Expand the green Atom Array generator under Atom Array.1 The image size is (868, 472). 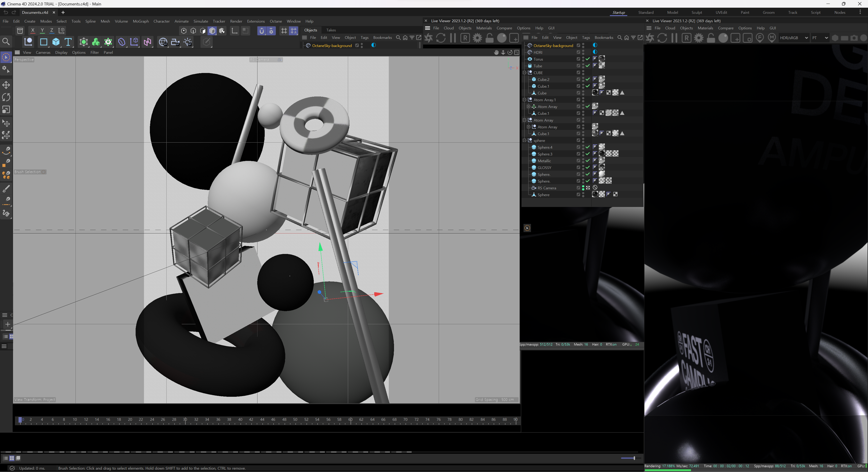click(529, 106)
